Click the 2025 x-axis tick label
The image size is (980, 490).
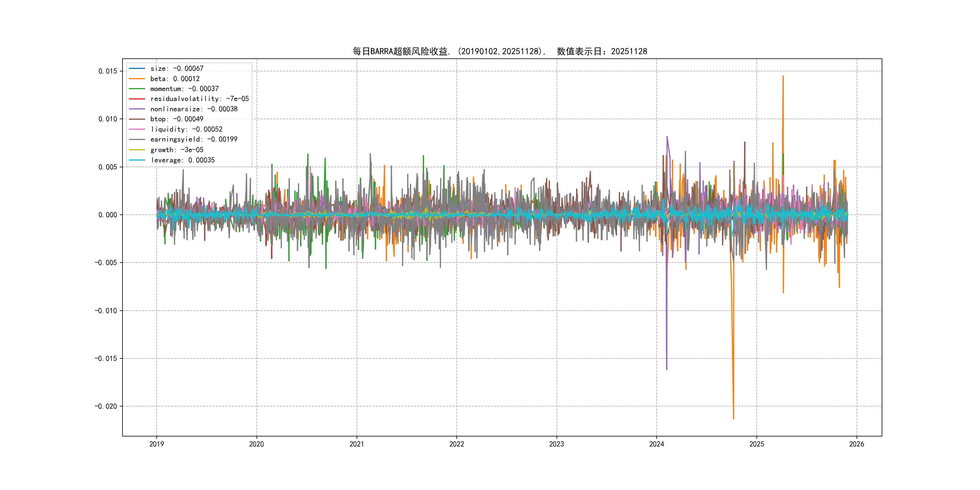pos(756,444)
